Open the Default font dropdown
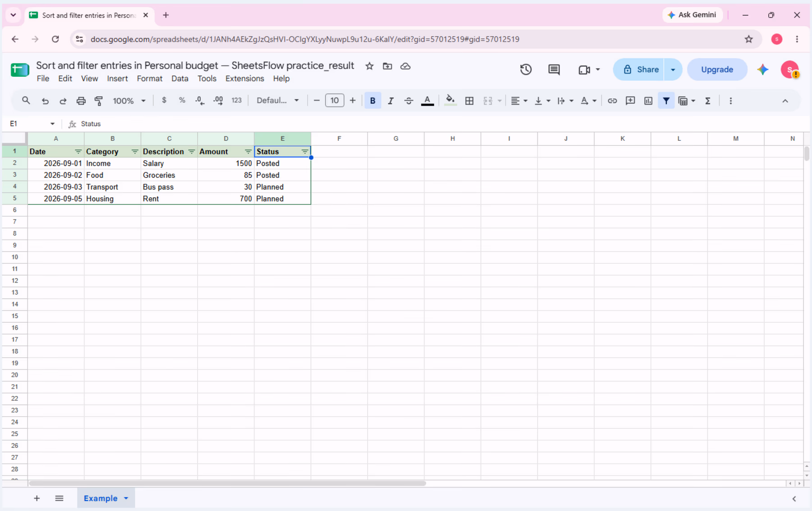This screenshot has width=812, height=511. (x=277, y=100)
